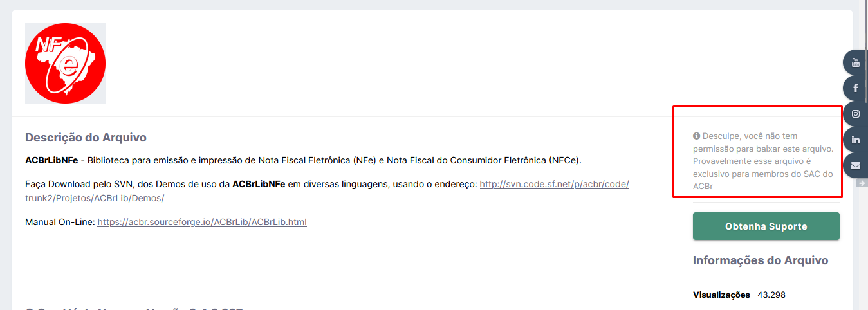Open the email envelope icon

(856, 165)
